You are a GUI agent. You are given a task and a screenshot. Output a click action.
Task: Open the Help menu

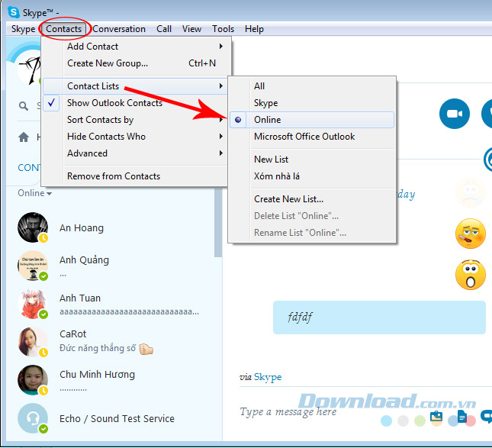coord(254,29)
